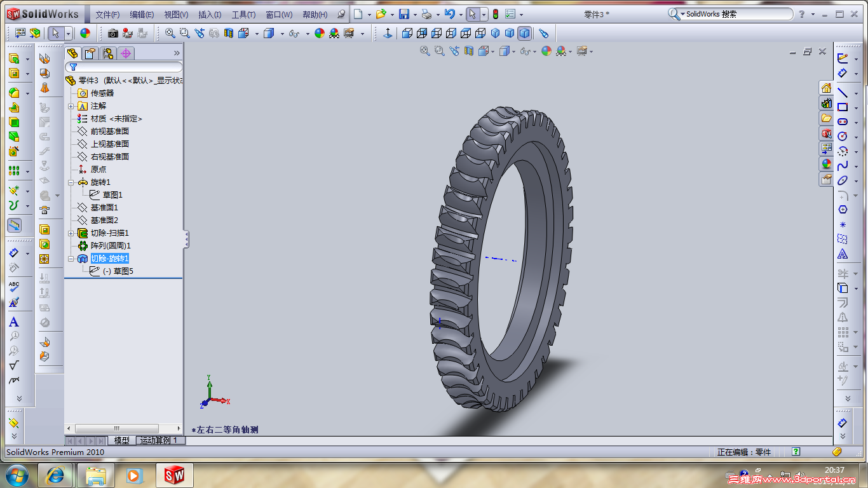This screenshot has width=868, height=488.
Task: Expand the feature manager panel chevron
Action: click(177, 53)
